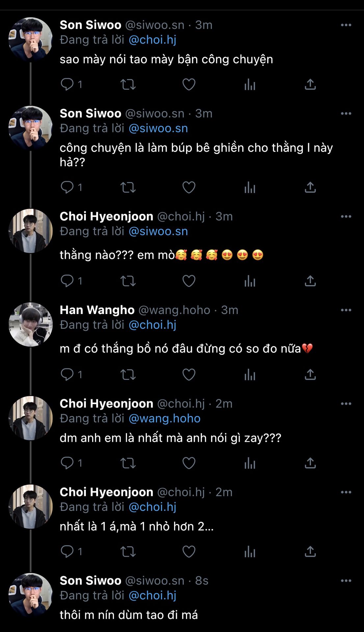The width and height of the screenshot is (364, 632).
Task: Open more options on Han Wangho's tweet
Action: pos(346,310)
